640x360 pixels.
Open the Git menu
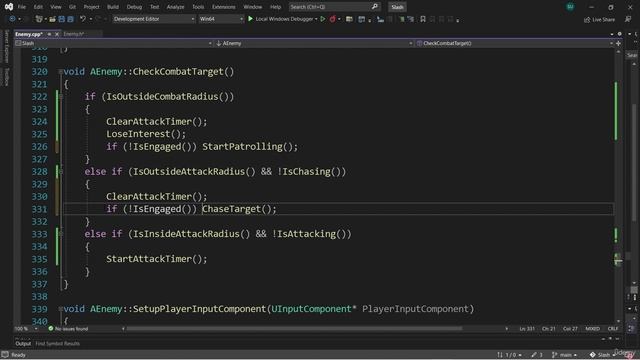(x=72, y=7)
